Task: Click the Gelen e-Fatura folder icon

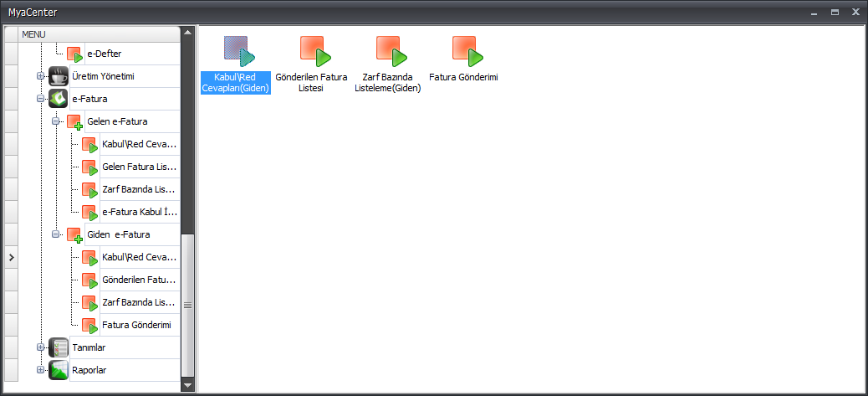Action: [x=74, y=122]
